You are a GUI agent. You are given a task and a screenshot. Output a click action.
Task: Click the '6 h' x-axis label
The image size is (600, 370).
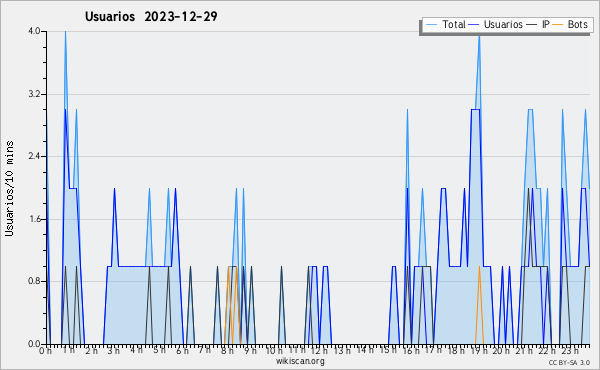182,350
